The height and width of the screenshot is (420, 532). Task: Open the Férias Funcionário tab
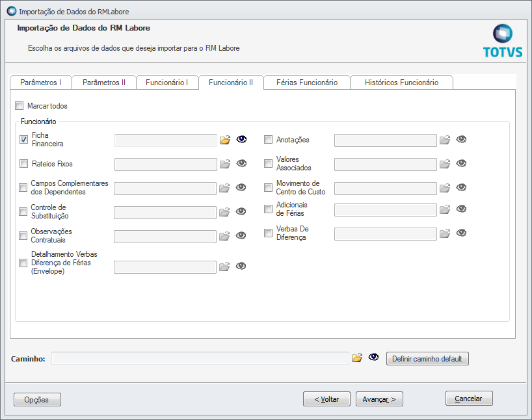point(307,83)
